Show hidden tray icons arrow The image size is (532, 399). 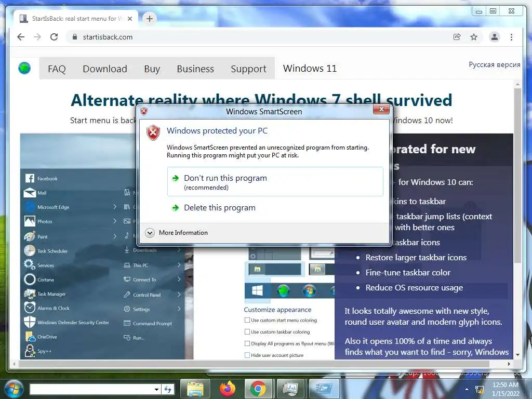point(467,389)
